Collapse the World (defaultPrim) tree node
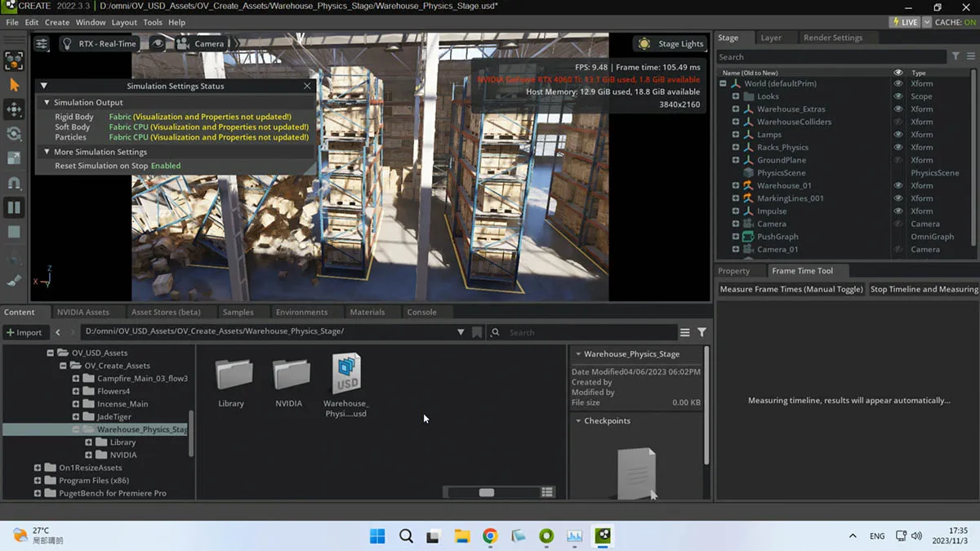 (723, 83)
